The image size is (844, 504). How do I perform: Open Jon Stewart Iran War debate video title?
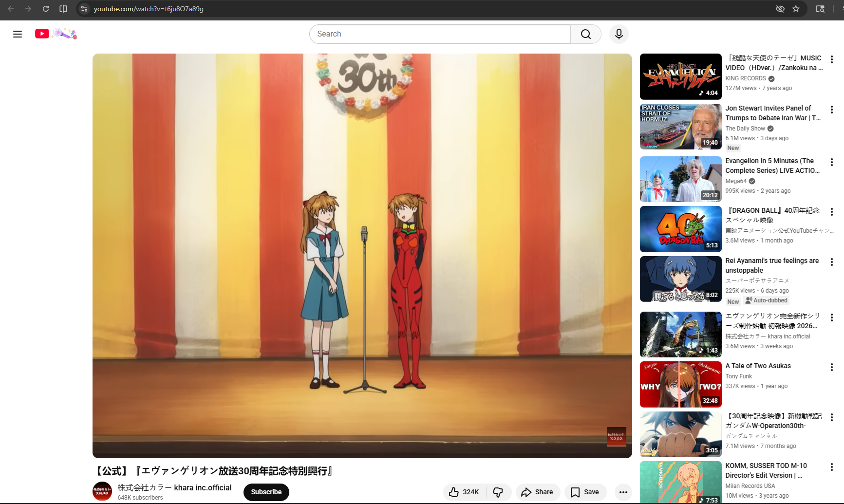coord(773,113)
